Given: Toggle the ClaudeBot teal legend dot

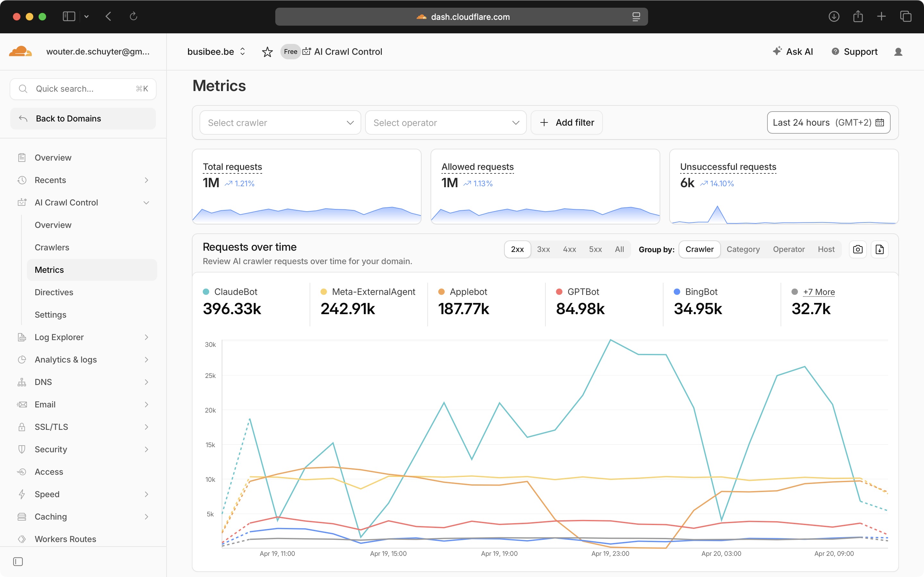Looking at the screenshot, I should click(206, 292).
